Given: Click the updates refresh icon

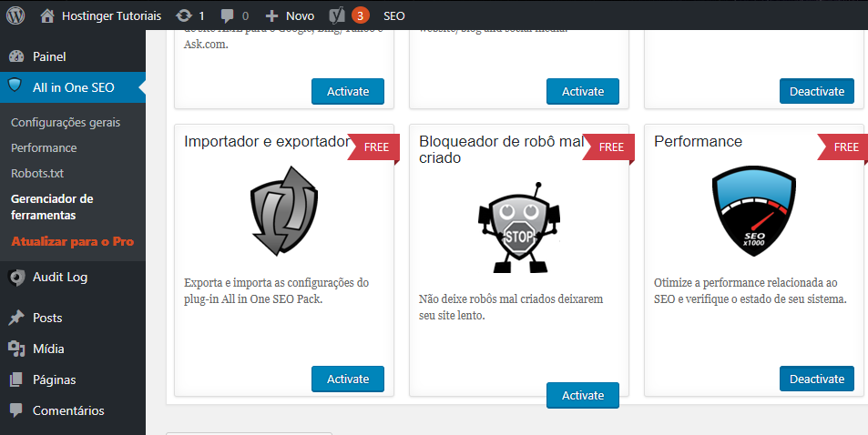Looking at the screenshot, I should pos(184,16).
